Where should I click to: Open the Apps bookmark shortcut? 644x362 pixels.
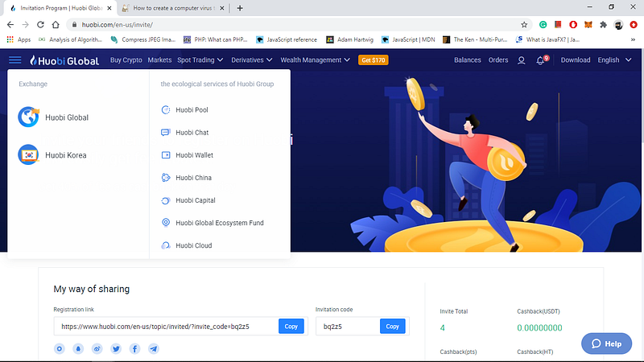19,39
